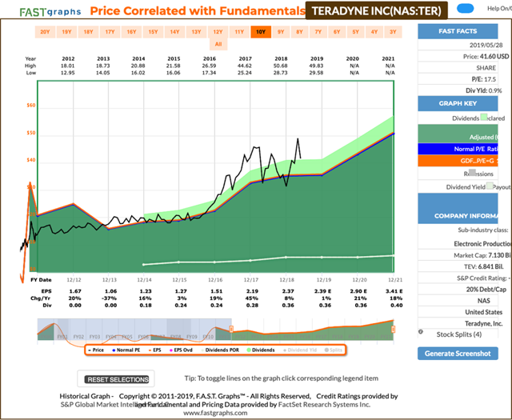Click the 12/18 FY Date axis label
The image size is (512, 420).
coord(286,280)
